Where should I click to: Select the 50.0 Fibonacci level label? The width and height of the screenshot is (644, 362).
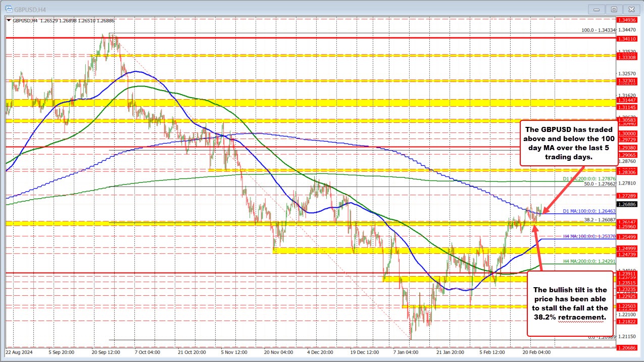click(x=600, y=184)
